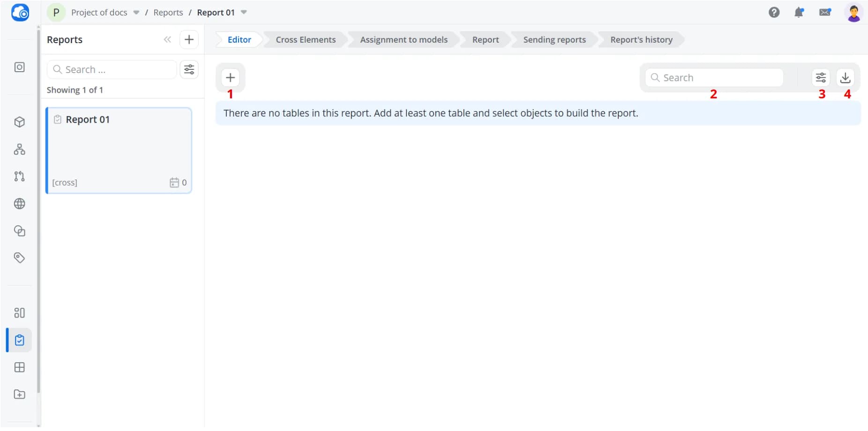
Task: Open the chat bubbles icon
Action: pos(19,230)
